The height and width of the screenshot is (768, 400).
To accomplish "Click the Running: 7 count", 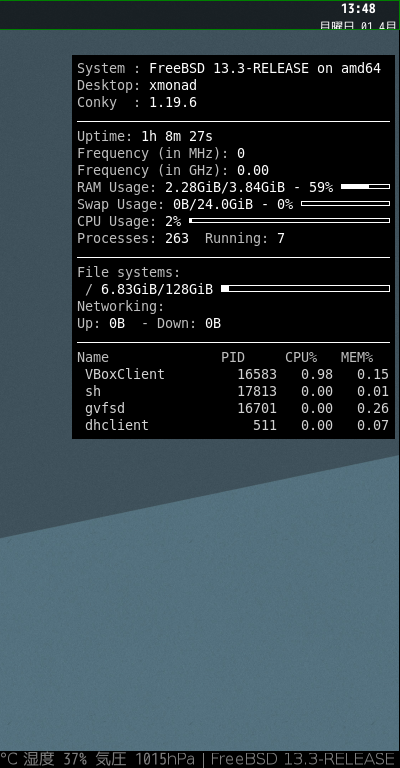I will click(245, 239).
